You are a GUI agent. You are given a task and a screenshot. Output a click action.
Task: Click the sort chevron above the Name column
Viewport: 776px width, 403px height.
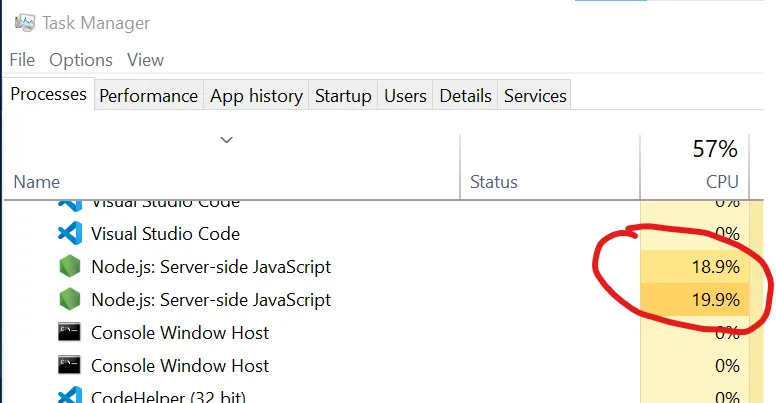(226, 140)
